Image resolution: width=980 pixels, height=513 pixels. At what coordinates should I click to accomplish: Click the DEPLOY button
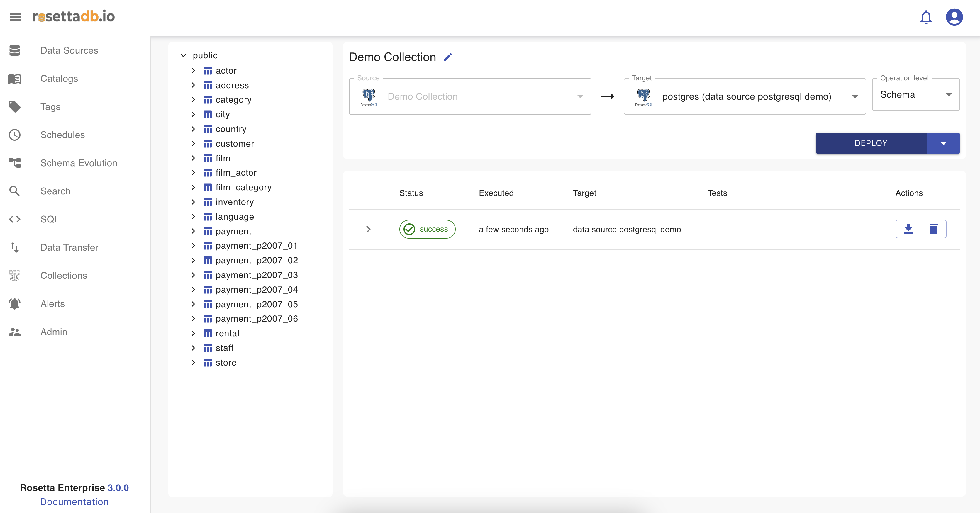pyautogui.click(x=871, y=143)
